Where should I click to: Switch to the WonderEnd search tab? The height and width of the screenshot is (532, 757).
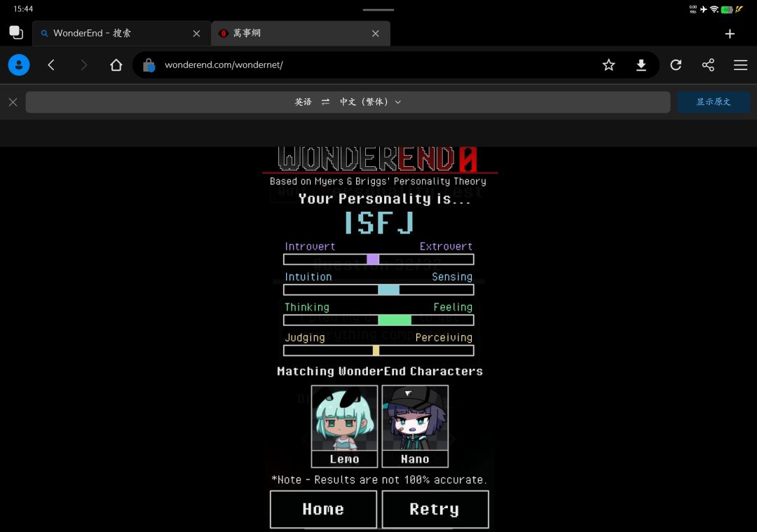point(121,34)
